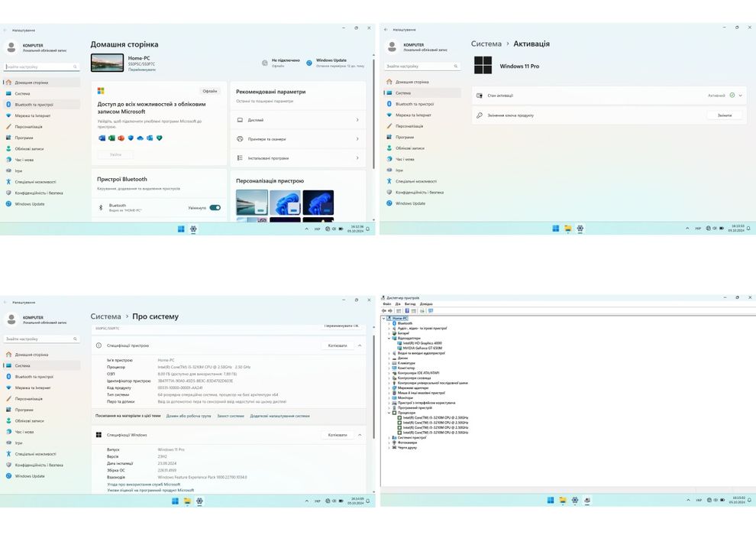Click the monitor scan icon in Device Manager toolbar
Viewport: 756px width, 535px height.
click(x=431, y=310)
